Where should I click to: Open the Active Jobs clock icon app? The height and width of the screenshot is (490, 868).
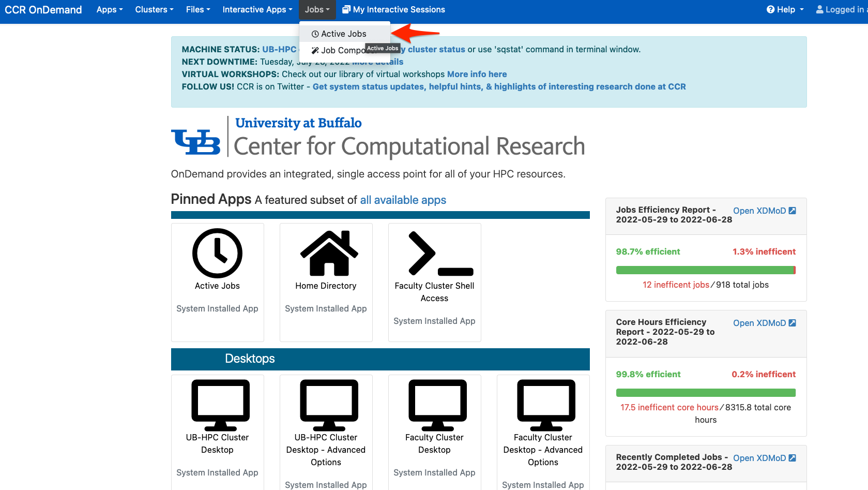click(217, 254)
